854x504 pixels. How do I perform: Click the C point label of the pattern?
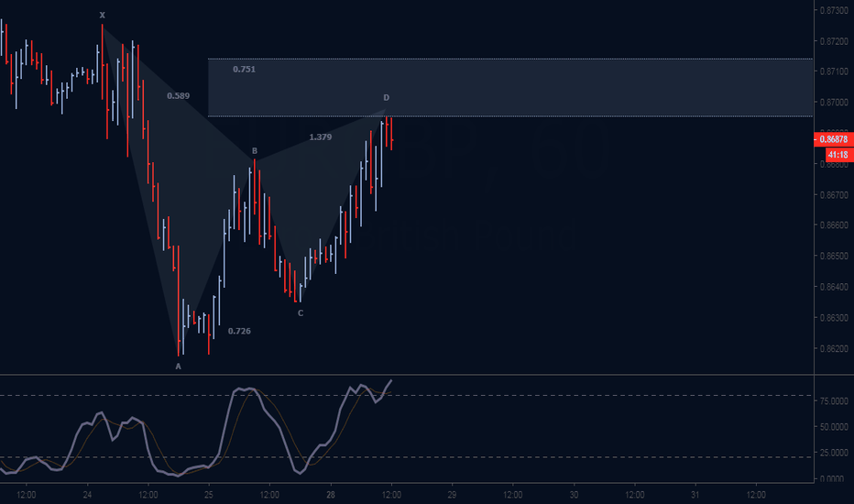(301, 313)
